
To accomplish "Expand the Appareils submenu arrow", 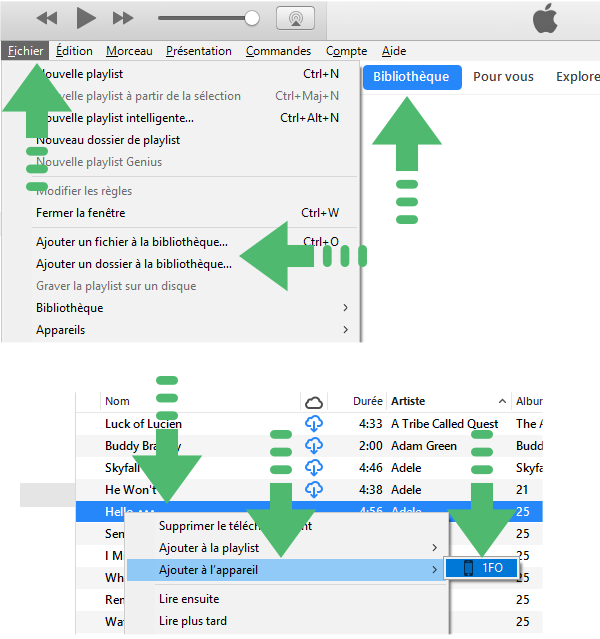I will (x=346, y=330).
